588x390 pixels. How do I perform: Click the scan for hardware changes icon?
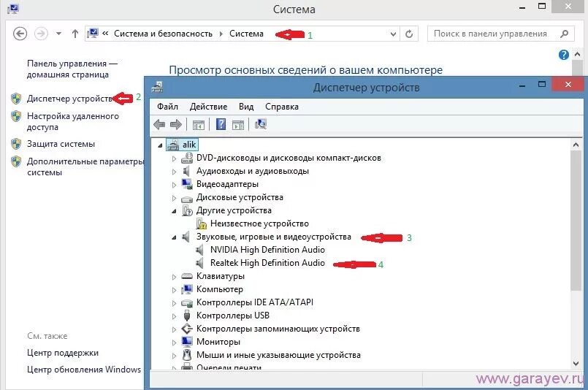point(261,124)
